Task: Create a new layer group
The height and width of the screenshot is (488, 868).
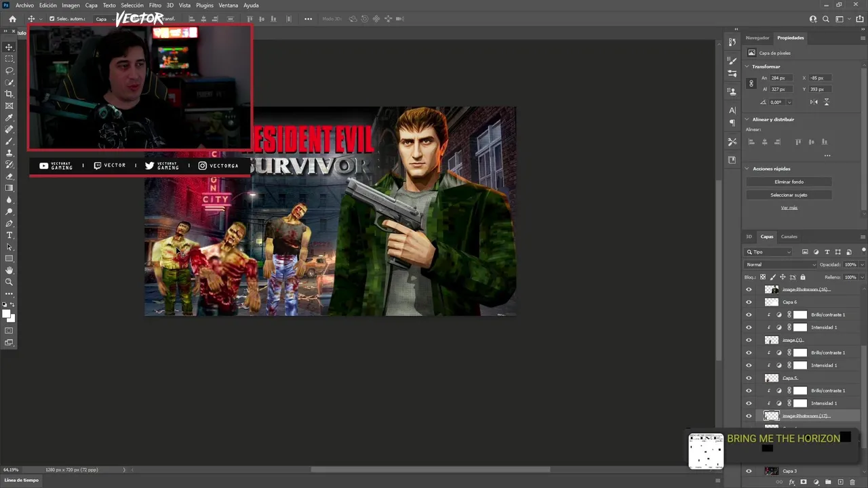Action: (x=828, y=482)
